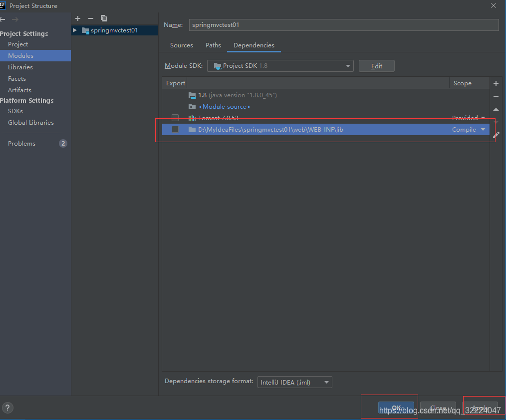Copy the selected module icon
Image resolution: width=506 pixels, height=420 pixels.
(x=104, y=18)
